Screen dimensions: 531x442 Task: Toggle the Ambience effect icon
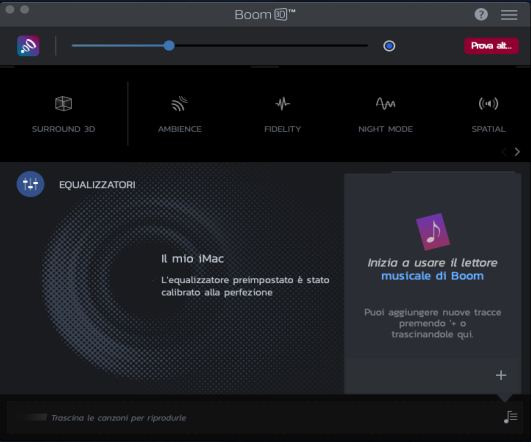[x=179, y=104]
